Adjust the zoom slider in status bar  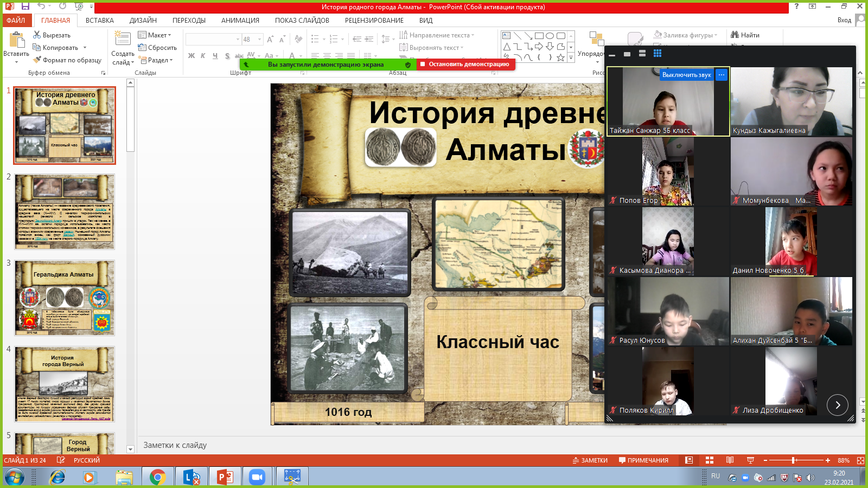pos(793,460)
